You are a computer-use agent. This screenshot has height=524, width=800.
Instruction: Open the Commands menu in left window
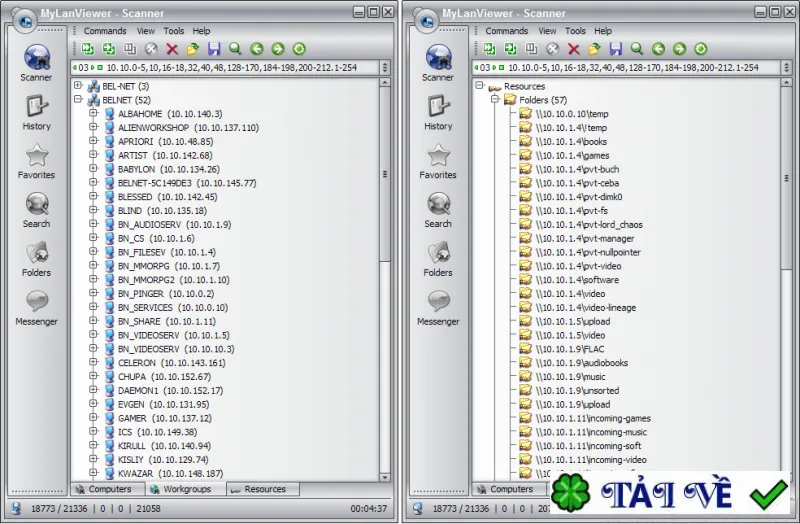coord(105,31)
